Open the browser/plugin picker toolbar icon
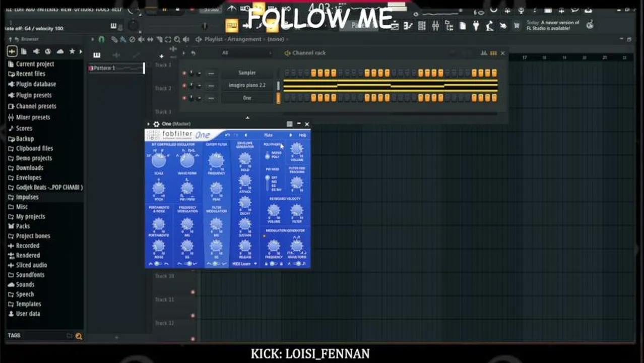Image resolution: width=644 pixels, height=363 pixels. click(x=449, y=26)
